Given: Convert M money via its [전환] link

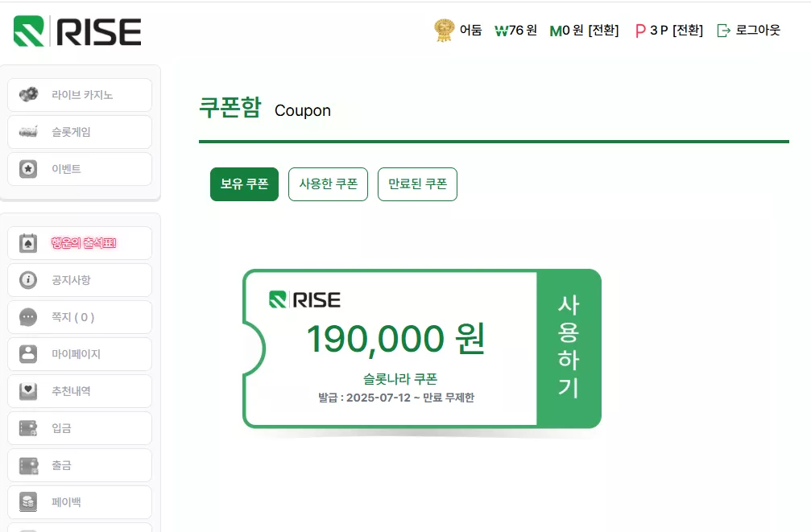Looking at the screenshot, I should coord(603,31).
